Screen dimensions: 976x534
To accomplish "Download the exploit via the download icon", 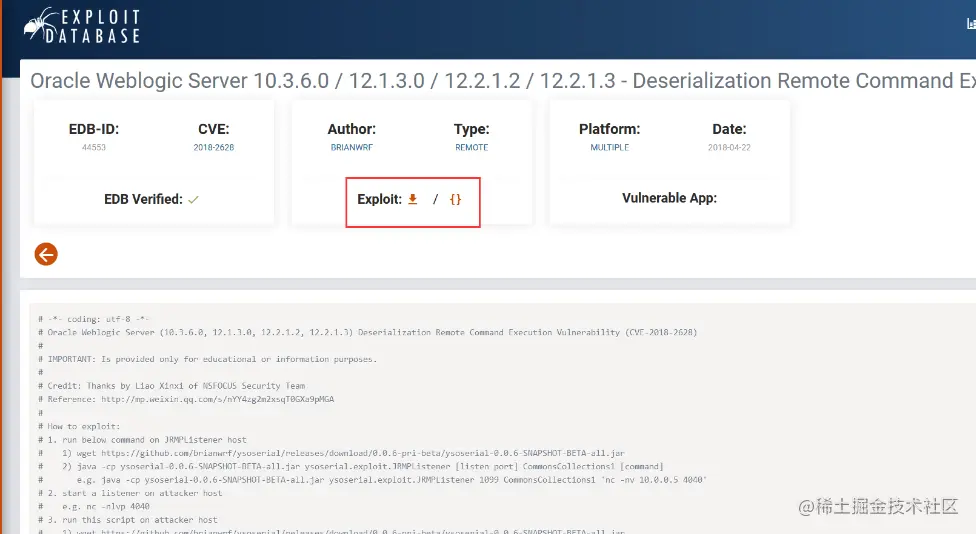I will [412, 199].
